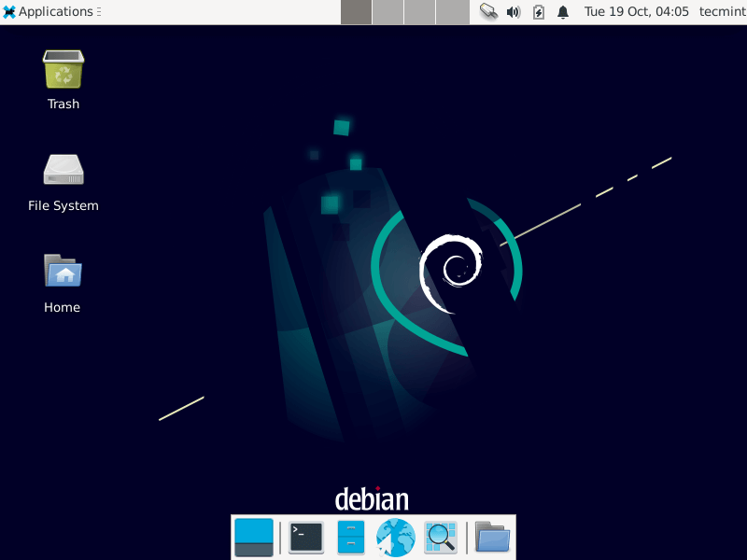Screen dimensions: 747x560
Task: Open the home directory folder in the dock
Action: 493,538
